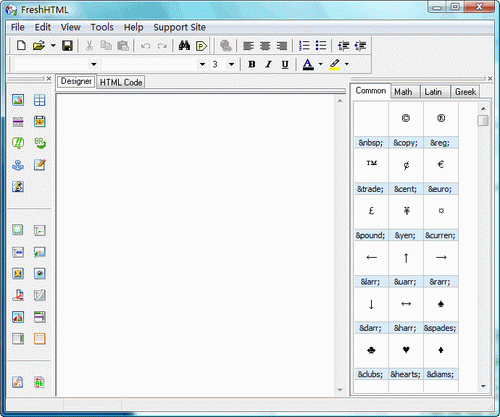Viewport: 500px width, 417px height.
Task: Open the Find binoculars tool
Action: click(184, 46)
